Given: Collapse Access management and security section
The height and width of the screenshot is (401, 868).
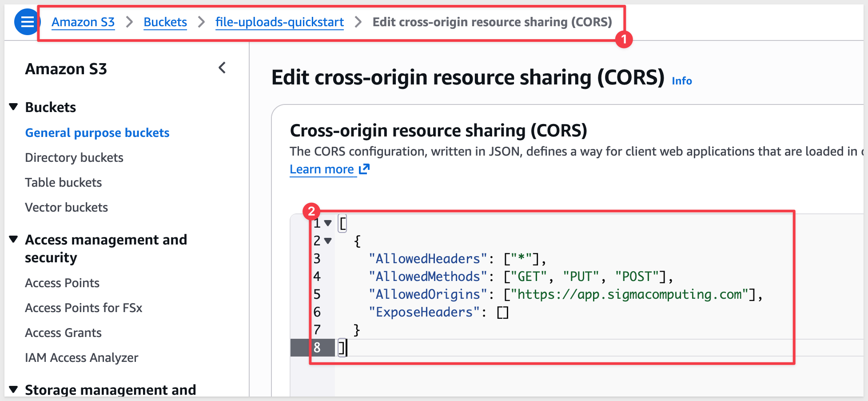Looking at the screenshot, I should 14,240.
